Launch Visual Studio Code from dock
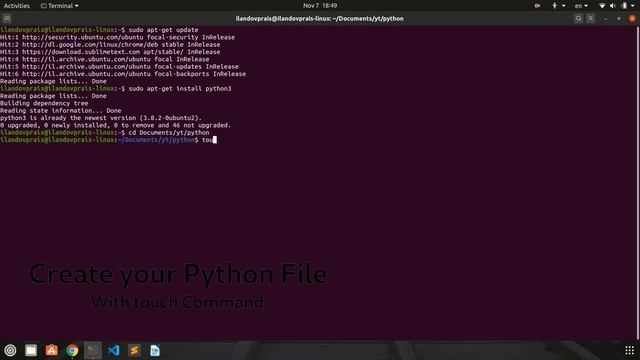The image size is (640, 360). click(113, 350)
